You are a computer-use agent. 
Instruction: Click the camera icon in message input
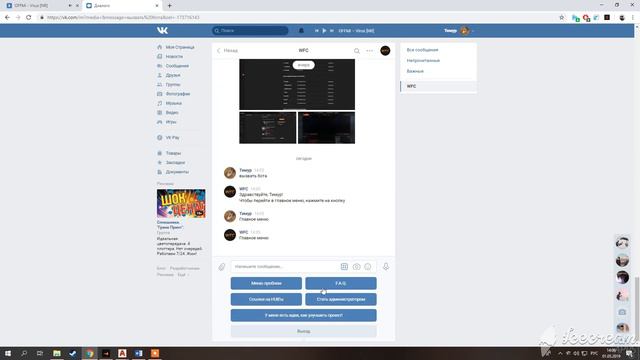[x=356, y=267]
